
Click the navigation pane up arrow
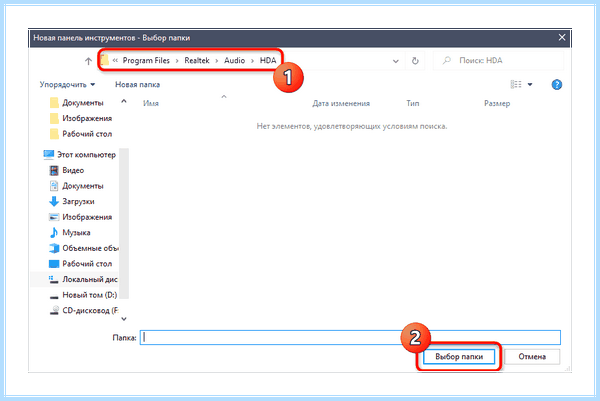pyautogui.click(x=124, y=101)
